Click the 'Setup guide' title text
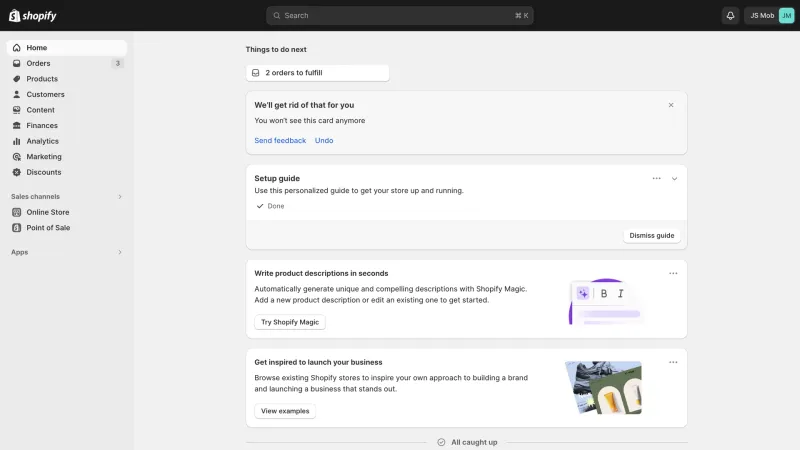Viewport: 800px width, 450px height. coord(277,179)
